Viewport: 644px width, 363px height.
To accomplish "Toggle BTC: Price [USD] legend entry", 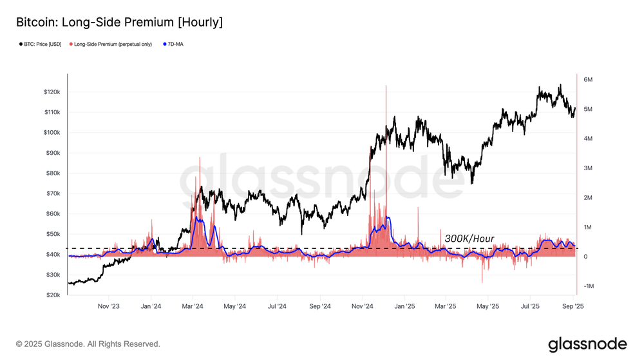I will point(40,44).
